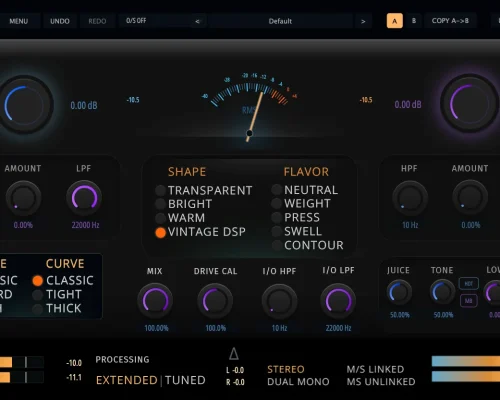Open the Default preset name list
Viewport: 500px width, 400px height.
[280, 21]
